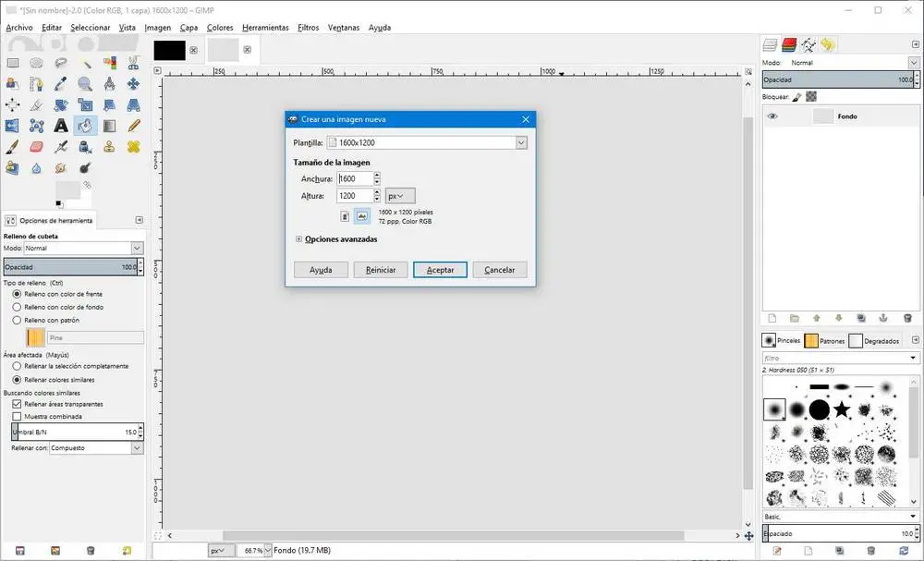Select the Eraser tool

(37, 147)
